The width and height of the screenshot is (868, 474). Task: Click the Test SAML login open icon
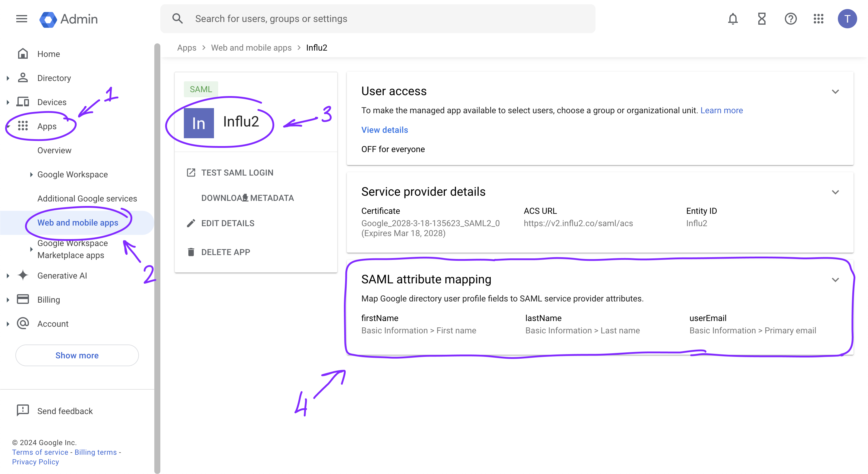coord(191,173)
